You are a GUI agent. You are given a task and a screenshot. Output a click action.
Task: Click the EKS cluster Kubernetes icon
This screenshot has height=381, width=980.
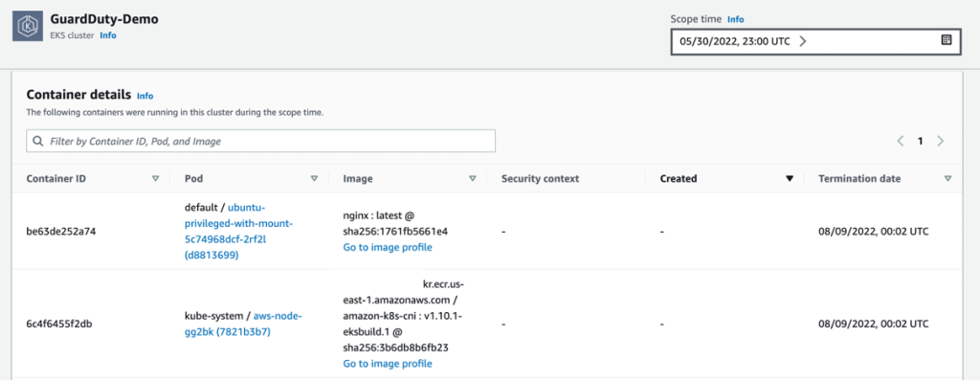28,26
